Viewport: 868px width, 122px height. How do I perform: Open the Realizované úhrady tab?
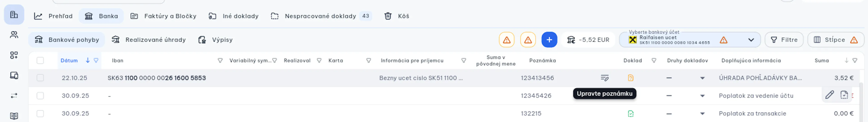[149, 40]
